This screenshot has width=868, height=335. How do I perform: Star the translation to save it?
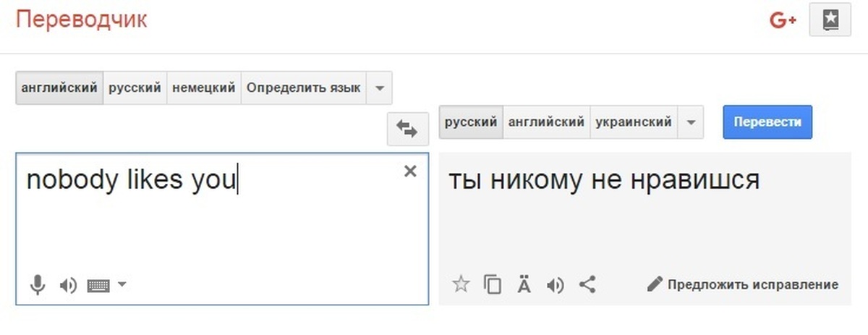[461, 284]
